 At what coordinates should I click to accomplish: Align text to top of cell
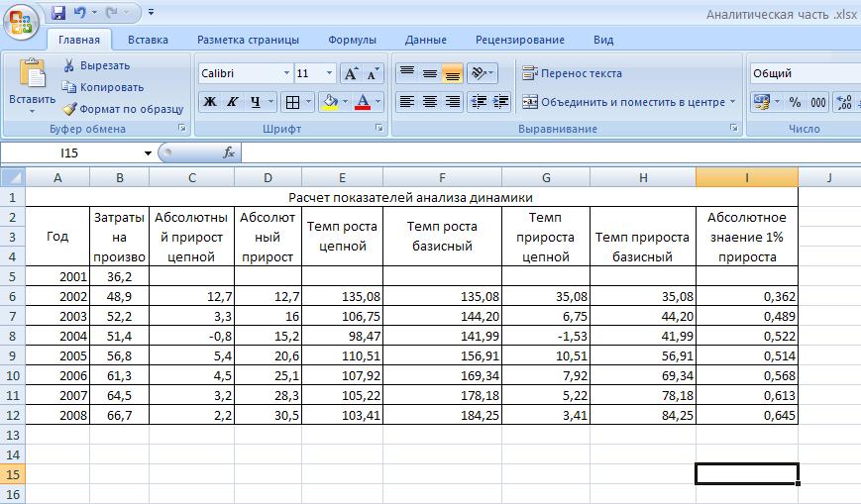click(x=407, y=73)
